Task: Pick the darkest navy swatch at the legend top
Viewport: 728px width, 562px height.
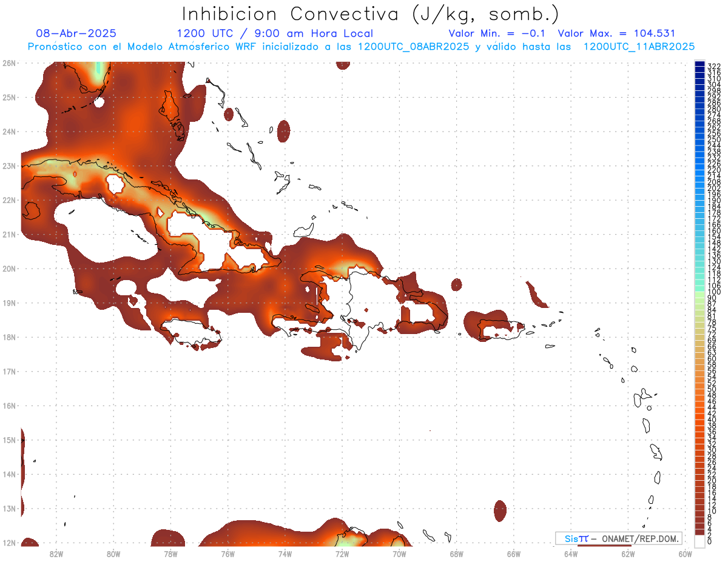Action: point(699,64)
